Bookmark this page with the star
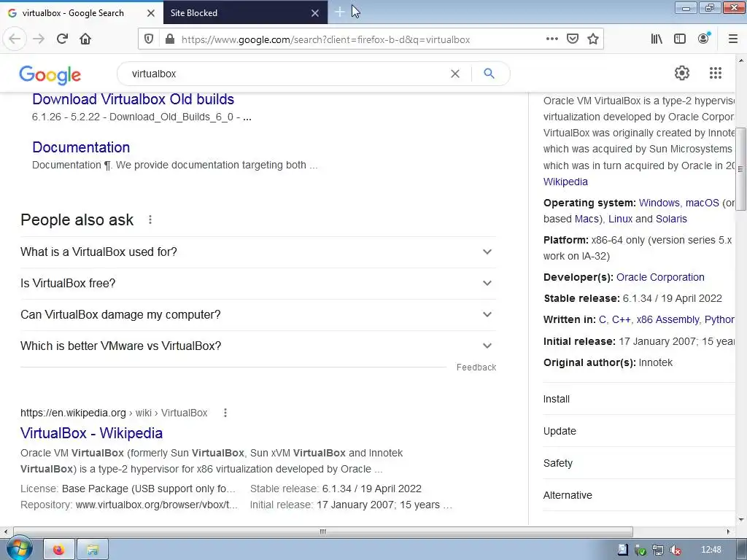 pos(592,39)
